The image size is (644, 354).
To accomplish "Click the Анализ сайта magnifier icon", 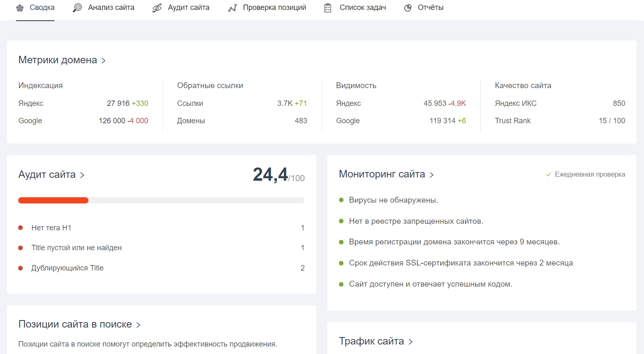I will click(x=77, y=8).
